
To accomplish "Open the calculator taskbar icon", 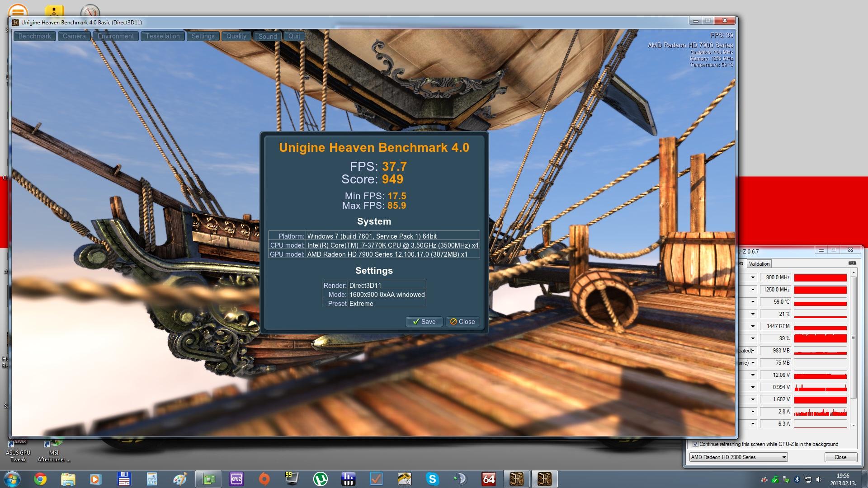I will point(152,479).
